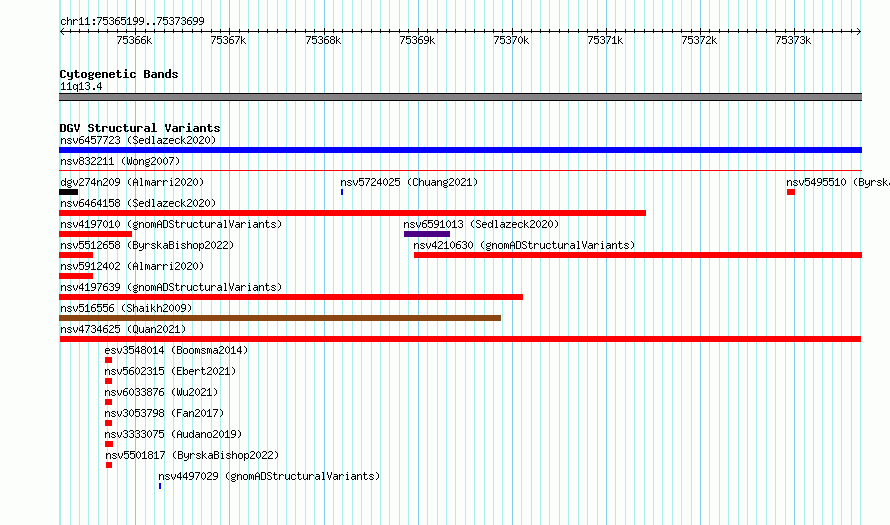Click the 75373k ruler tick label
Image resolution: width=890 pixels, height=525 pixels.
pos(793,40)
